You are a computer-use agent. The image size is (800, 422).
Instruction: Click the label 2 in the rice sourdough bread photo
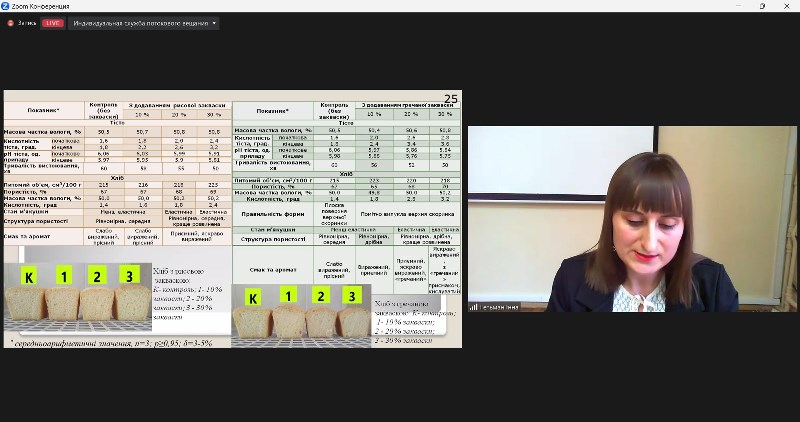(x=96, y=276)
